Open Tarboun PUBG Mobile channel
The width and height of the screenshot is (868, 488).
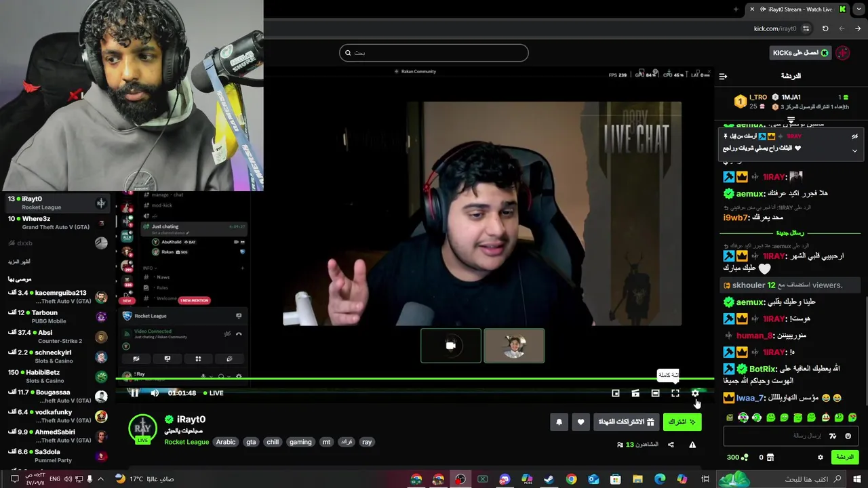point(58,317)
